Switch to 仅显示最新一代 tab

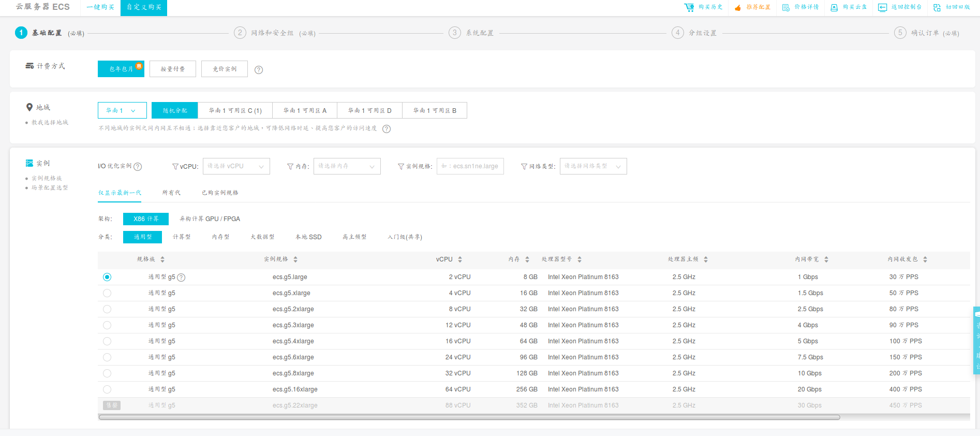pyautogui.click(x=120, y=193)
